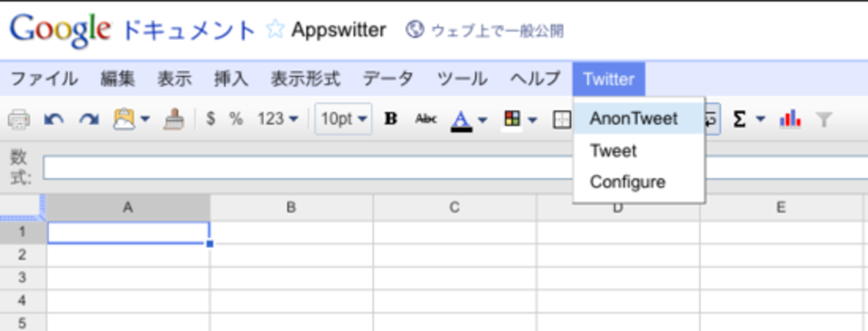Screen dimensions: 868x331
Task: Insert a chart using chart icon
Action: tap(790, 119)
